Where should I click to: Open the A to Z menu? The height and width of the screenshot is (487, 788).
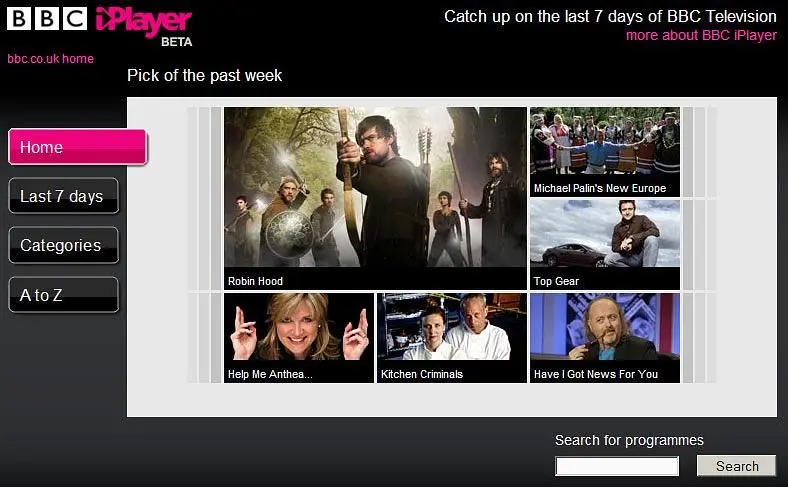tap(63, 295)
